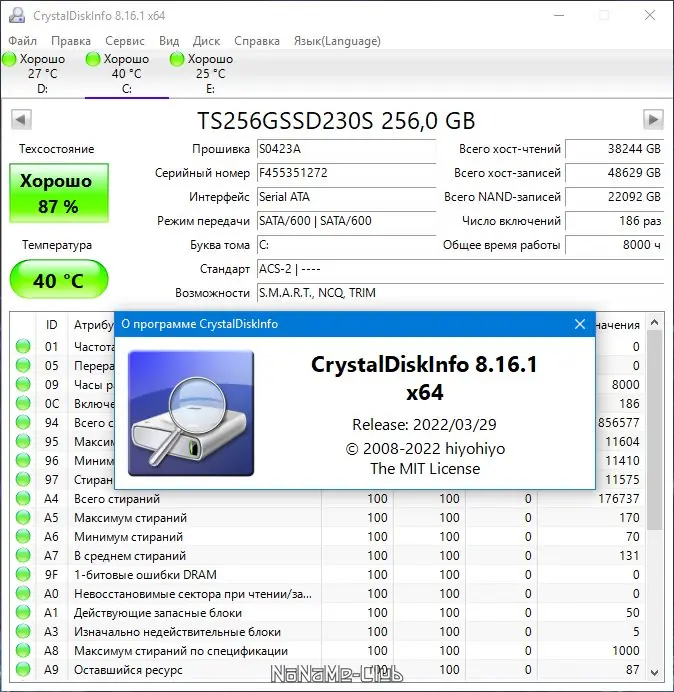
Task: Click the 40 °C temperature button
Action: tap(59, 280)
